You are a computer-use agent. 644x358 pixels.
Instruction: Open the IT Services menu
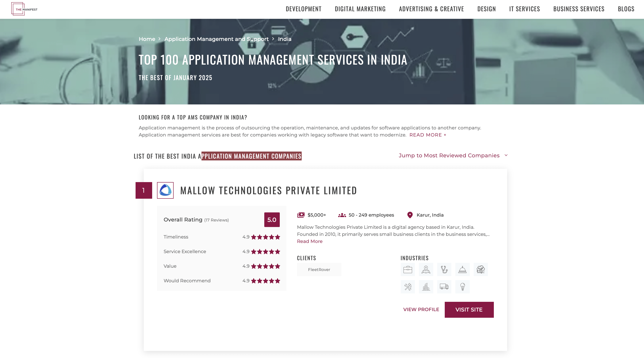pos(525,9)
